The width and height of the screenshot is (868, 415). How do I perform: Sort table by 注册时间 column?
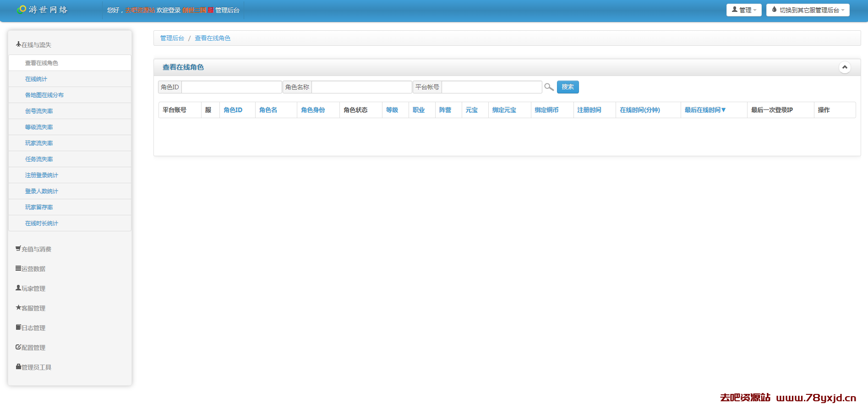click(589, 110)
